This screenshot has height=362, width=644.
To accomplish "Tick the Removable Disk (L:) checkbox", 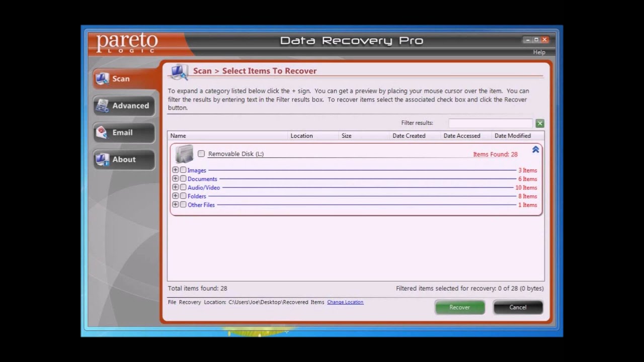I will [201, 154].
